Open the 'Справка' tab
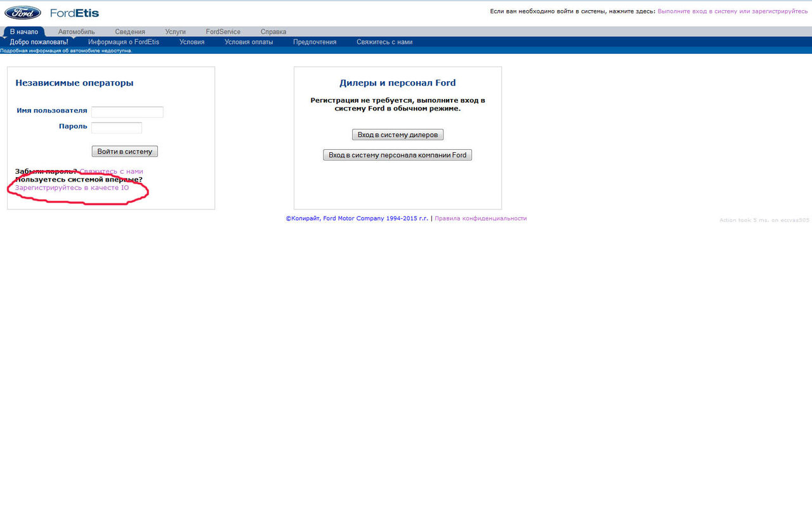Image resolution: width=812 pixels, height=528 pixels. (x=273, y=32)
